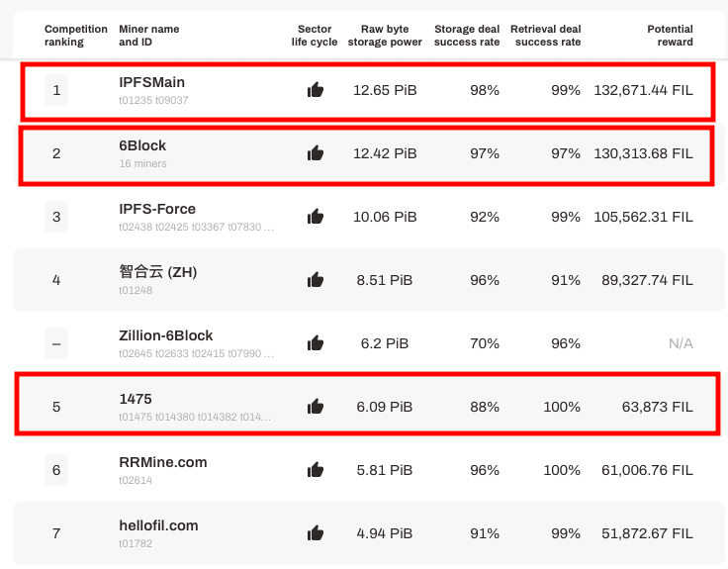Click the N/A potential reward
This screenshot has width=728, height=569.
[681, 343]
